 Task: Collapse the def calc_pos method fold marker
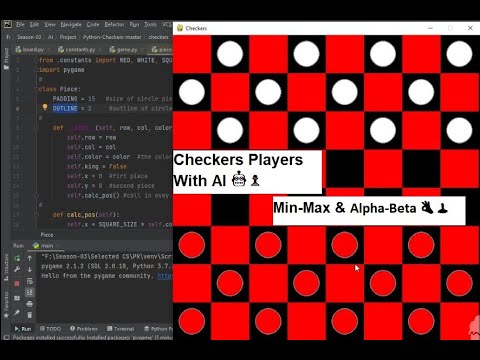[36, 215]
